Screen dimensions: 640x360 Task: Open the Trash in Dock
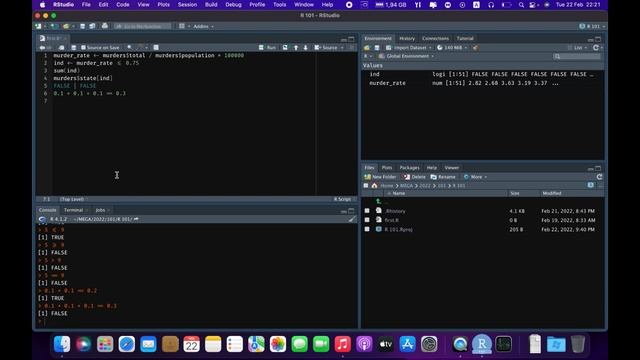tap(578, 344)
